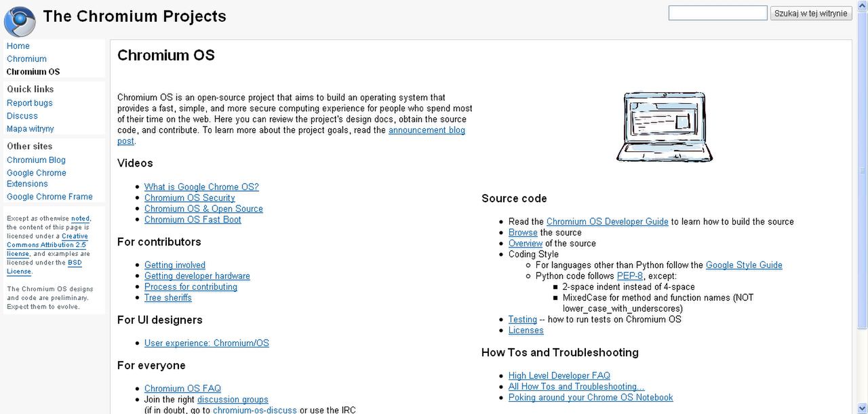Open Poking around your Chrome OS Notebook link
The height and width of the screenshot is (414, 868).
591,398
